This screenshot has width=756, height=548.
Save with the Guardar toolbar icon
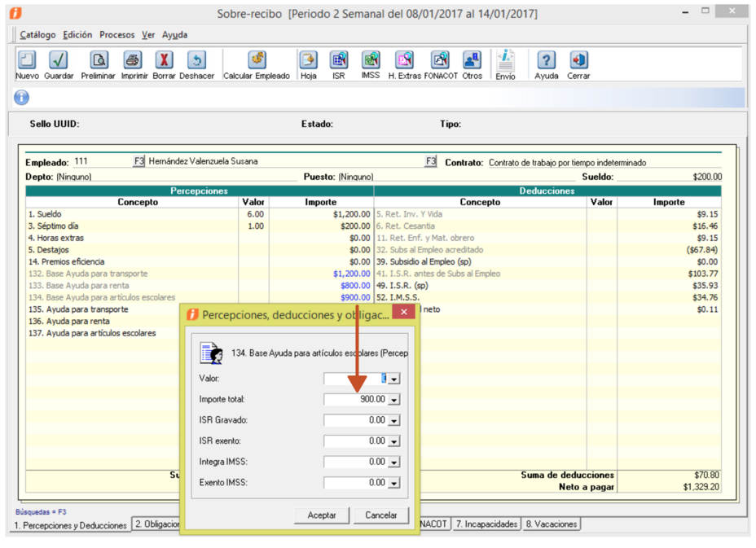[x=59, y=61]
